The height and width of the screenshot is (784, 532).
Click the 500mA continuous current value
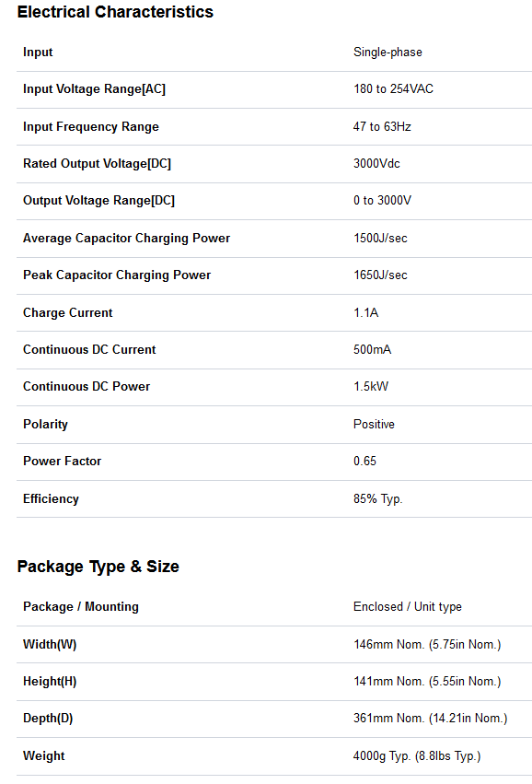372,349
